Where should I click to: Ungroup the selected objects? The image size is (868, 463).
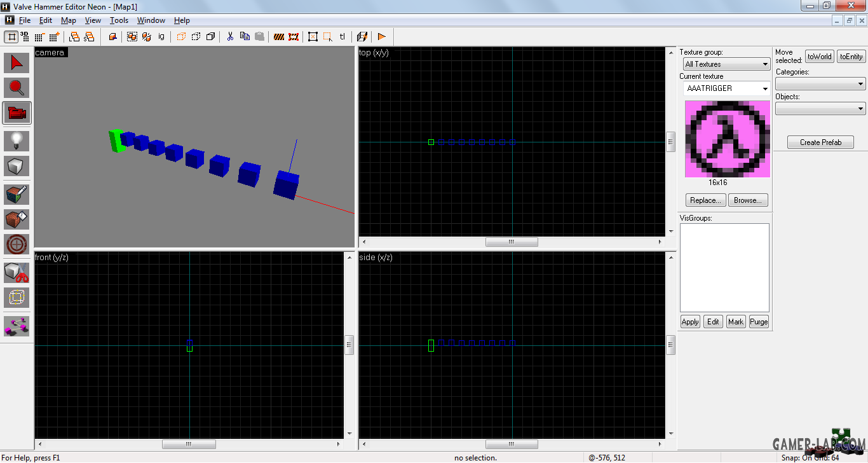pos(147,37)
